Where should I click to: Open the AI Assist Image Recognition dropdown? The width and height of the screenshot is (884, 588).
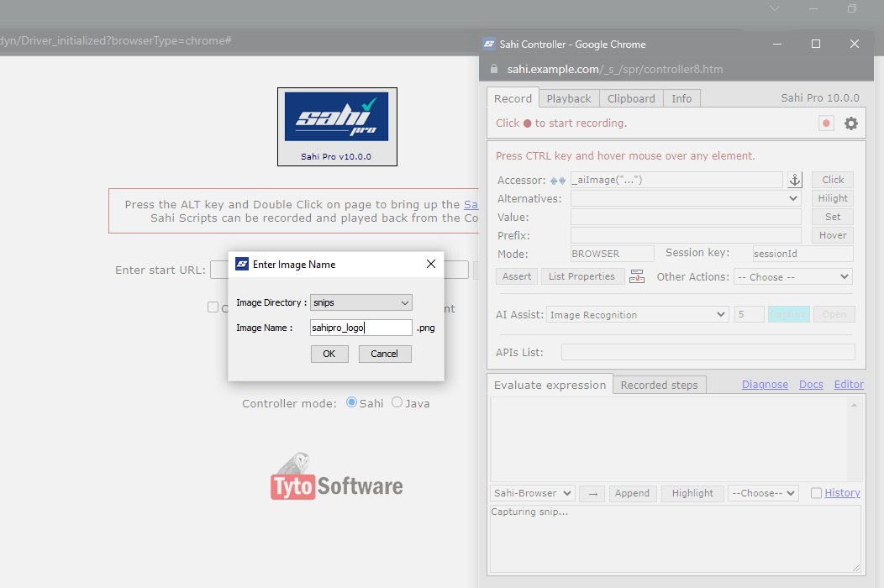coord(637,314)
